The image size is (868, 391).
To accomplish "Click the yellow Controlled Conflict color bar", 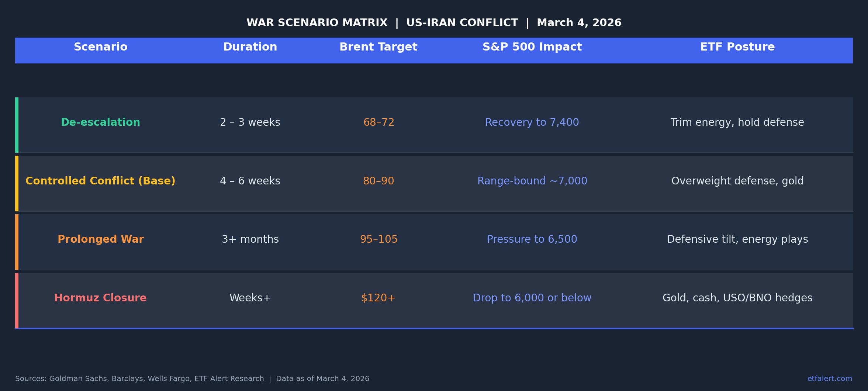I will click(17, 183).
